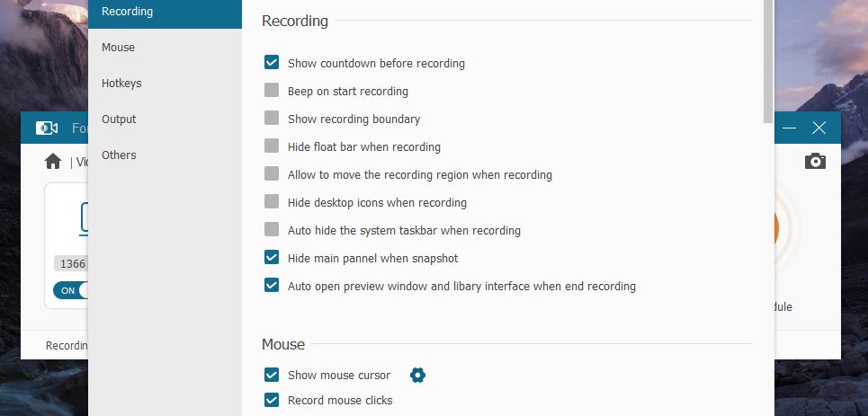Uncheck Show mouse cursor option
Viewport: 868px width, 416px height.
click(272, 375)
